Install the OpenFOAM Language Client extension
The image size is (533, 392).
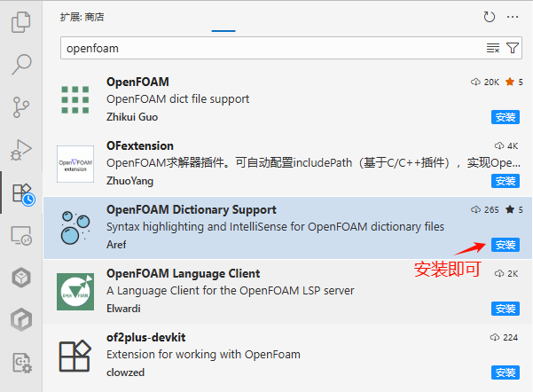pyautogui.click(x=505, y=309)
